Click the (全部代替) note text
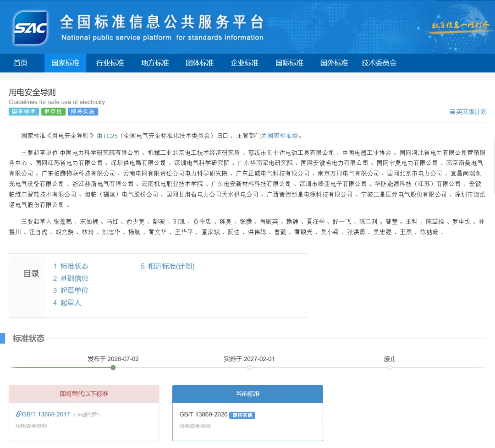This screenshot has height=448, width=495. (x=87, y=415)
